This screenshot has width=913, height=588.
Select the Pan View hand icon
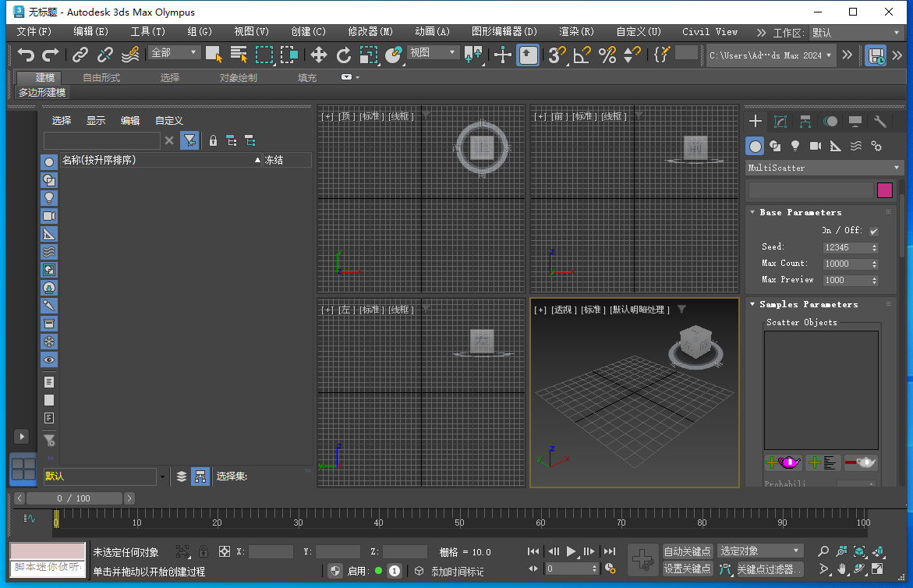coord(842,569)
